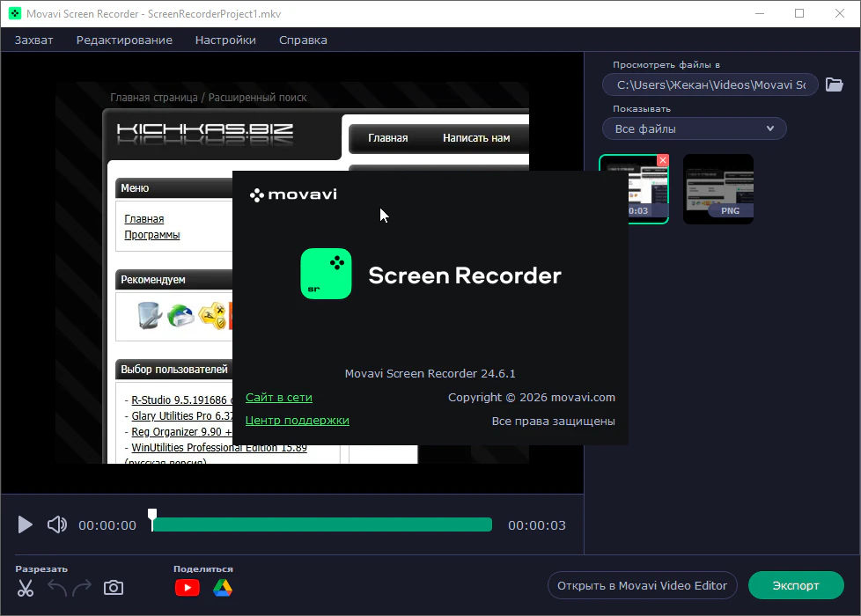Click 'Открыть в Movavi Video Editor' button
This screenshot has width=861, height=616.
click(642, 585)
